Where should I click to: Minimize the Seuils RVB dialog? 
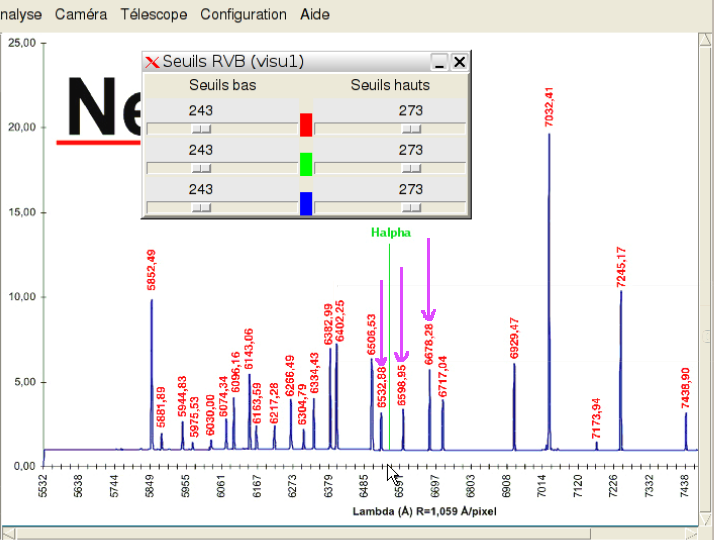pyautogui.click(x=439, y=61)
